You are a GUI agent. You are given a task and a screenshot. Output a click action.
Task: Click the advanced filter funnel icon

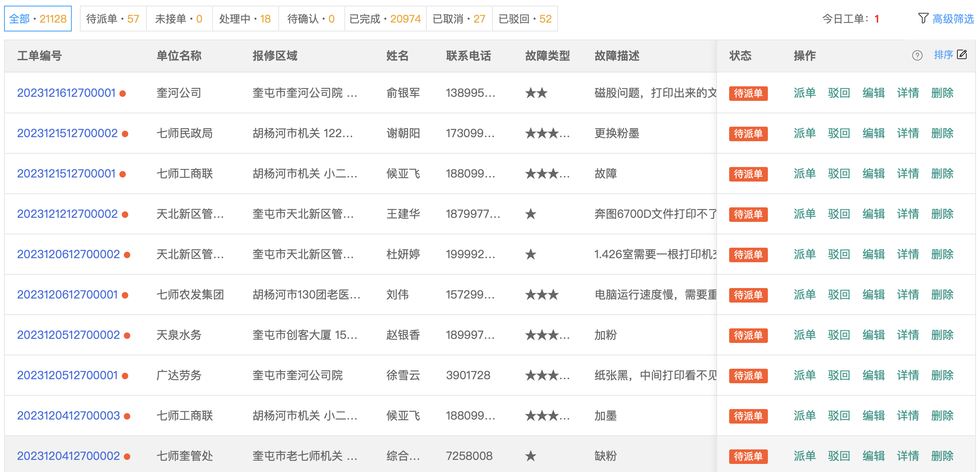pyautogui.click(x=923, y=19)
